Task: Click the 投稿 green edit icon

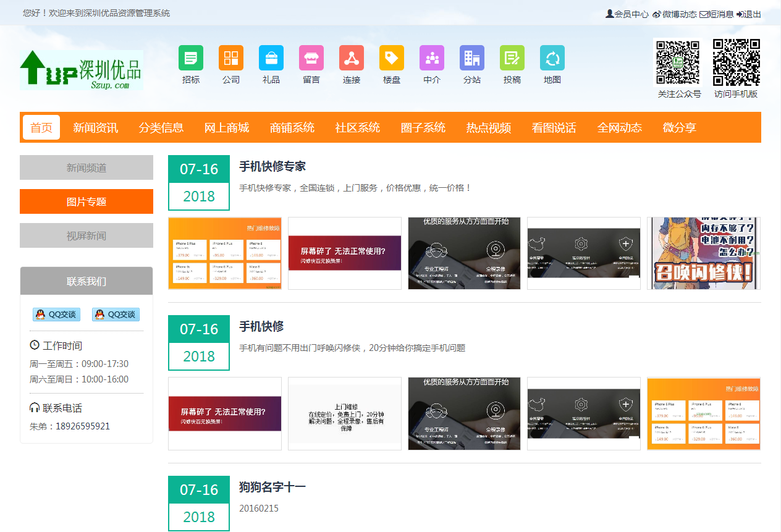Action: coord(512,58)
